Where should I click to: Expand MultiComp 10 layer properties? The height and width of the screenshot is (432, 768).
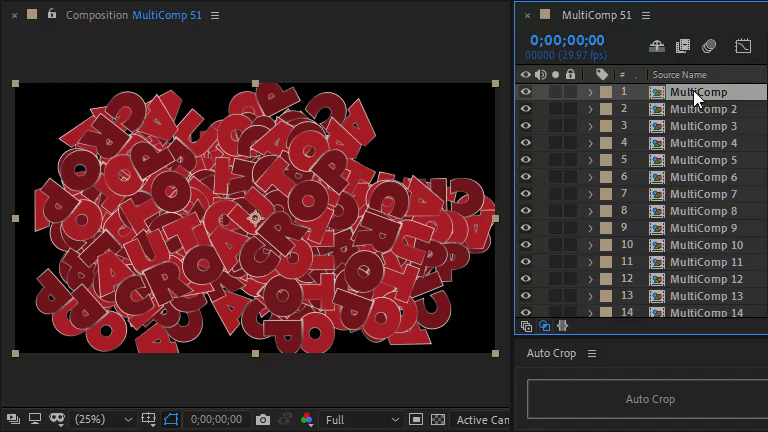[590, 245]
